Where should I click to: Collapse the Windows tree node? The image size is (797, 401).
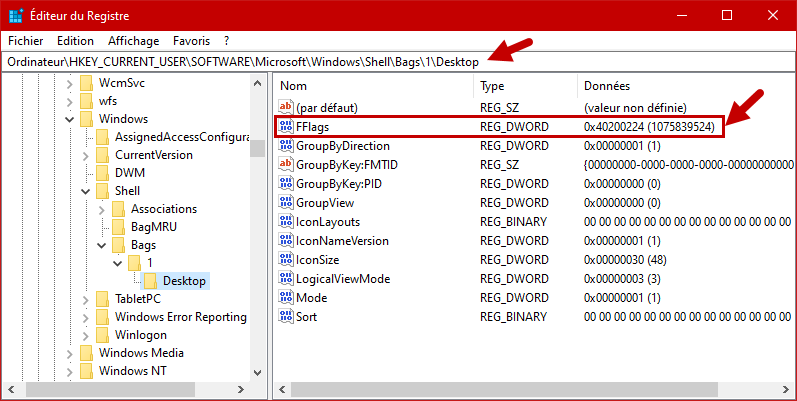70,119
